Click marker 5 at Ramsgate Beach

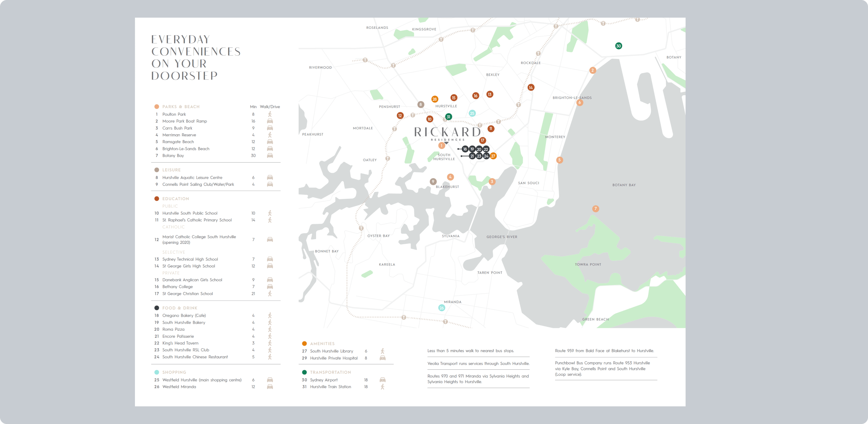tap(559, 160)
